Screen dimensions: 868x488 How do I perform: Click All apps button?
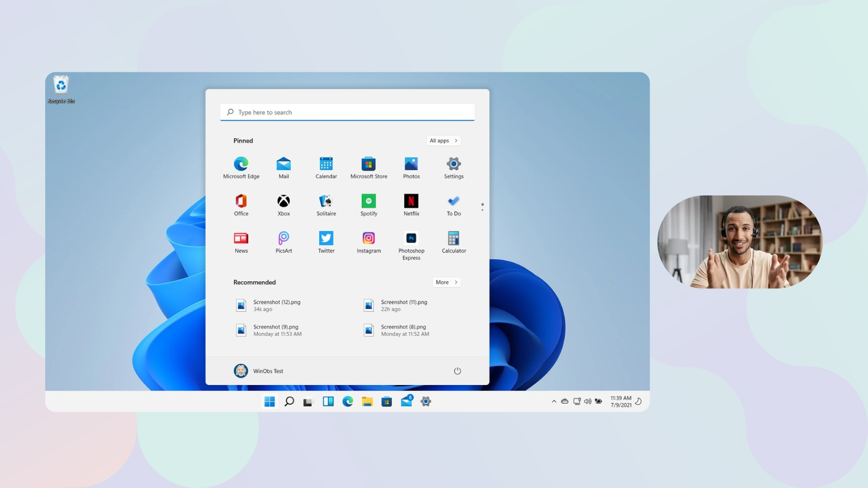coord(444,140)
